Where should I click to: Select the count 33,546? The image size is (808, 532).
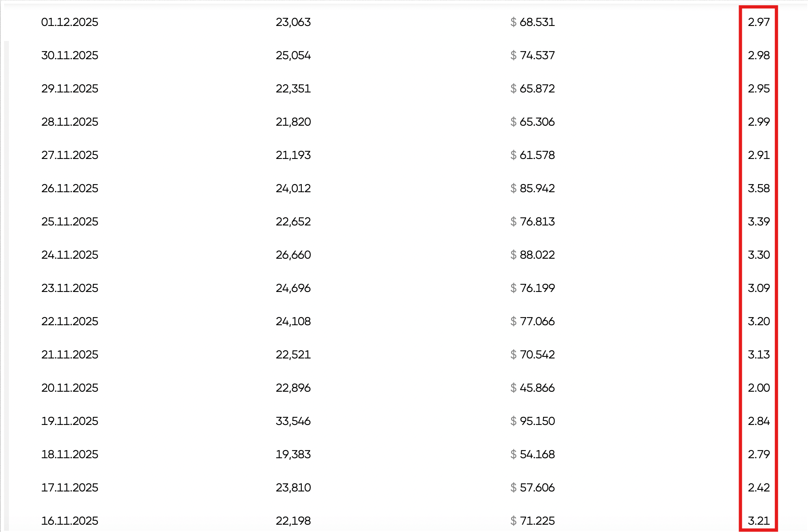point(293,421)
